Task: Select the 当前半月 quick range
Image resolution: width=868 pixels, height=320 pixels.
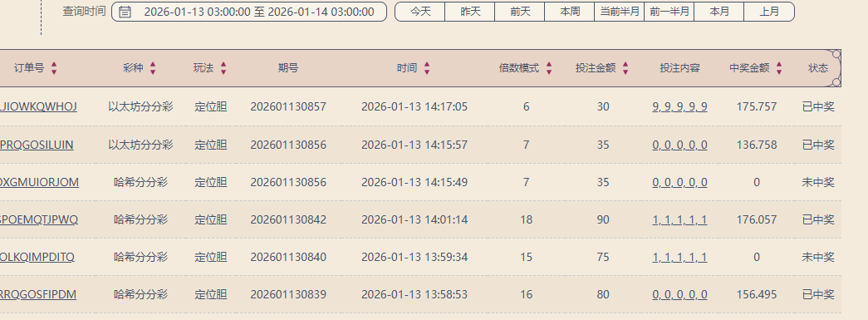Action: click(620, 12)
